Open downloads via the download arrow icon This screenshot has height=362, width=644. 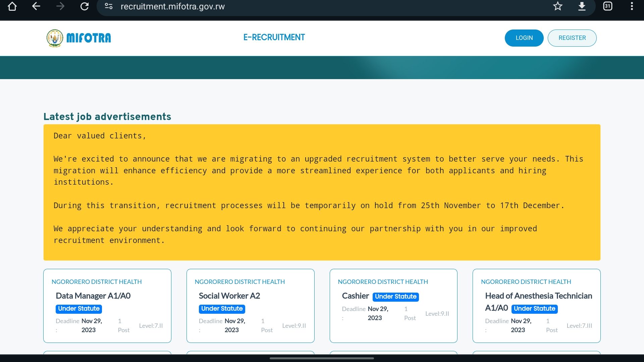click(x=582, y=6)
